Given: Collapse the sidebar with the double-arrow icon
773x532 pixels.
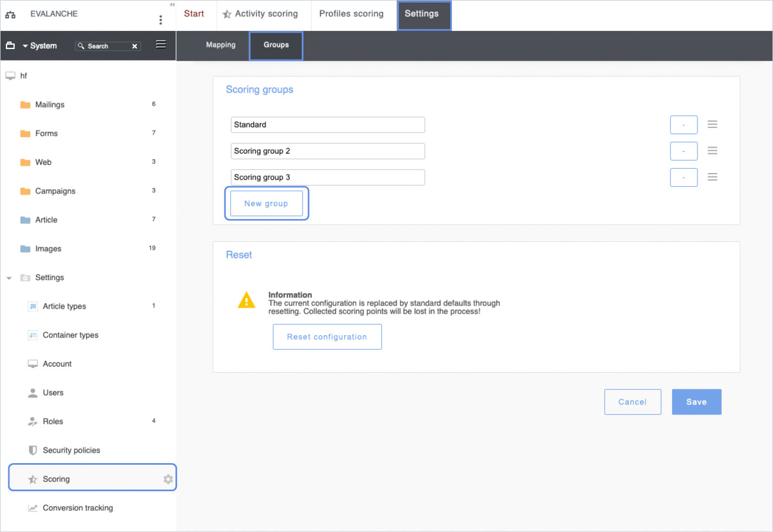Looking at the screenshot, I should pyautogui.click(x=172, y=4).
